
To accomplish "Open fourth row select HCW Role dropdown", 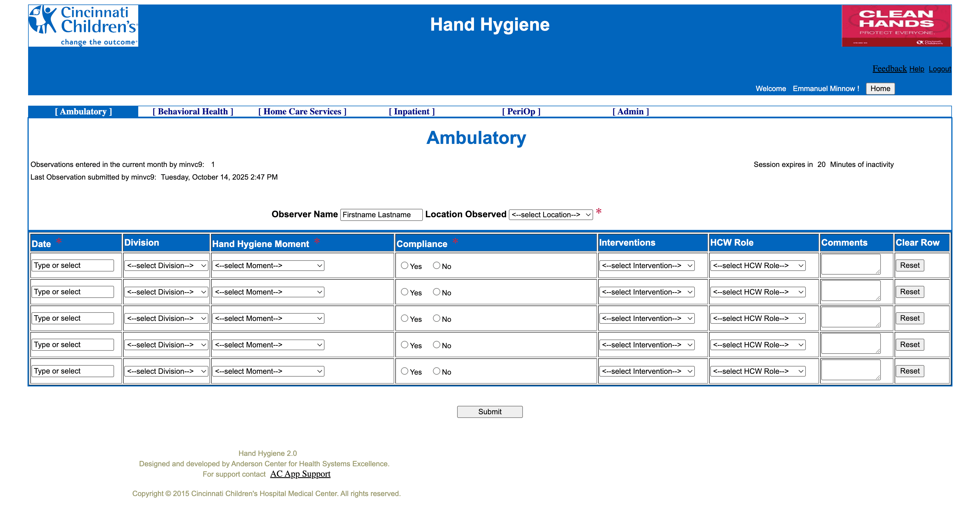I will pos(758,345).
